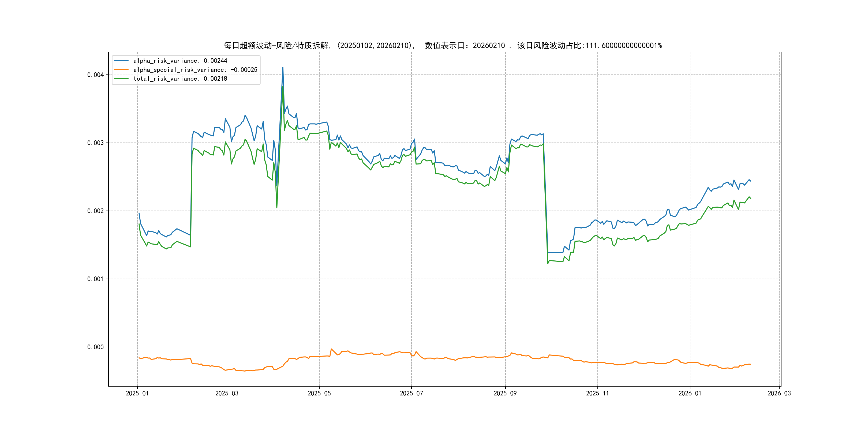Click the 0.004 y-axis tick label
This screenshot has width=868, height=434.
tap(95, 75)
